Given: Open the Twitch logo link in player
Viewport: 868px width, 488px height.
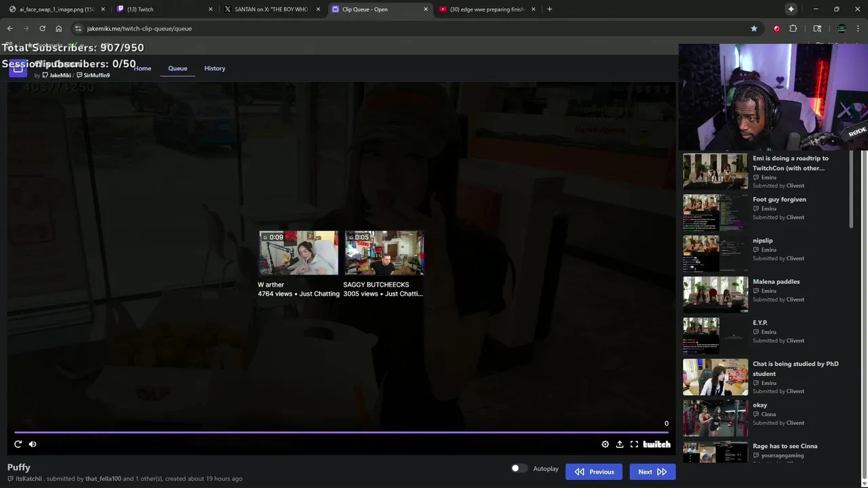Looking at the screenshot, I should click(x=656, y=444).
